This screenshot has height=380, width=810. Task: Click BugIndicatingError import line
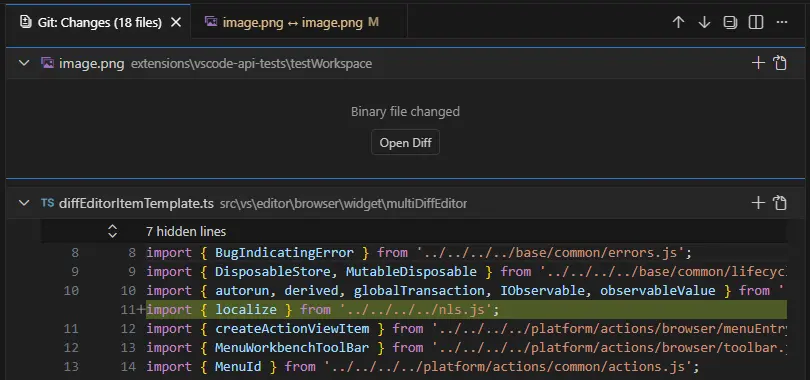pos(466,252)
